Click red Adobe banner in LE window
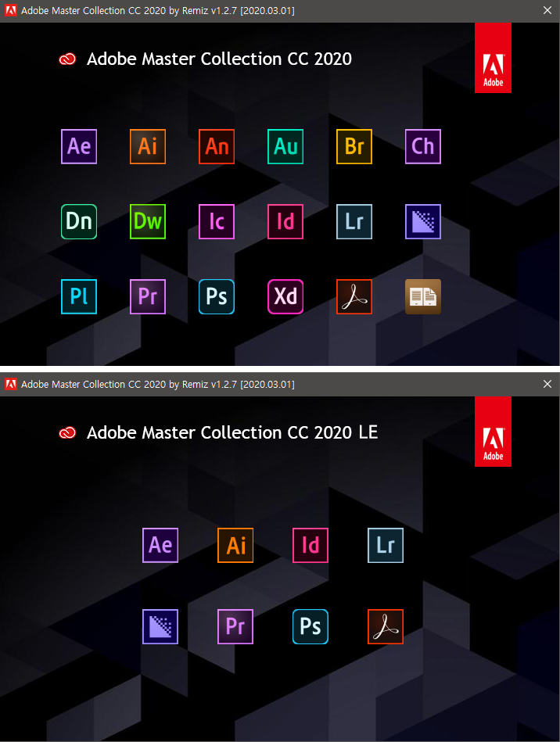Screen dimensions: 560x742 494,432
